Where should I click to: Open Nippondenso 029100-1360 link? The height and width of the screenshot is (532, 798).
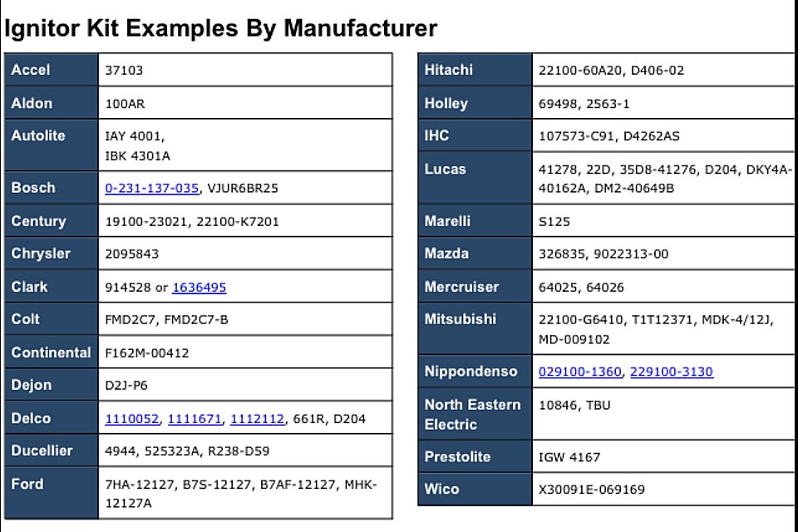point(579,372)
